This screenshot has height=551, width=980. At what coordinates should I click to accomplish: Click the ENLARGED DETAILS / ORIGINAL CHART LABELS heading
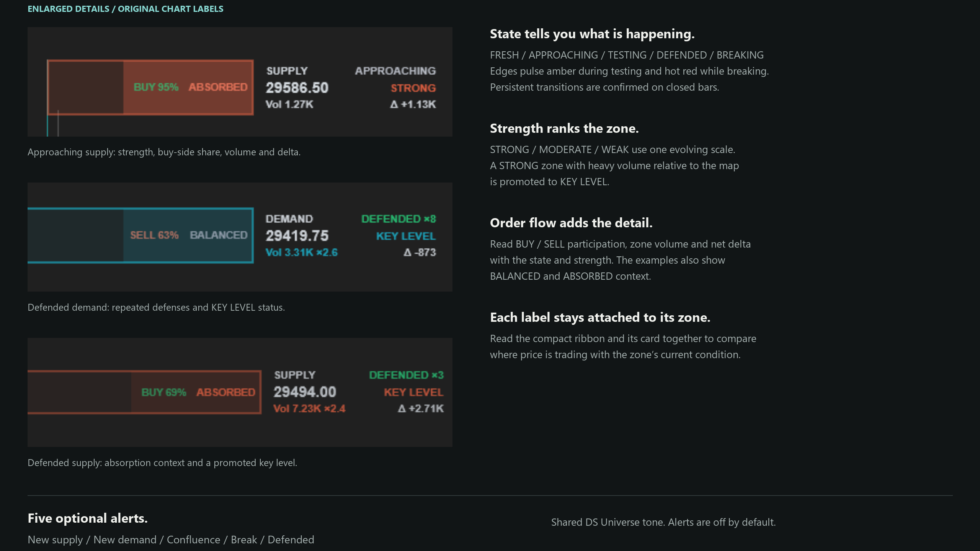pos(126,9)
